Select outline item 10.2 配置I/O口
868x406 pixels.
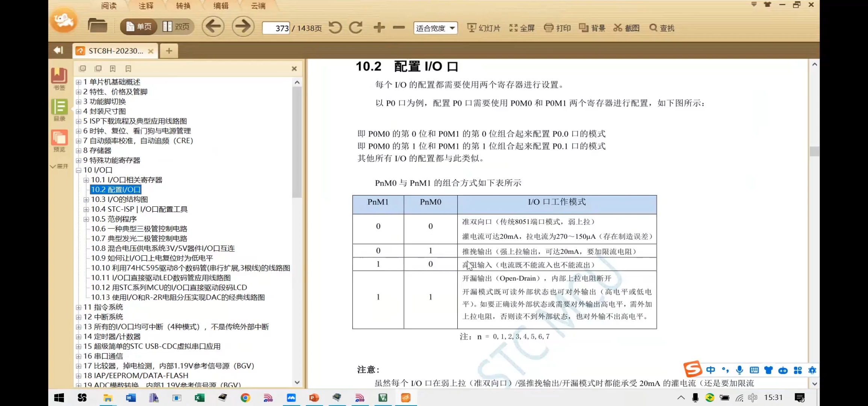click(x=116, y=189)
